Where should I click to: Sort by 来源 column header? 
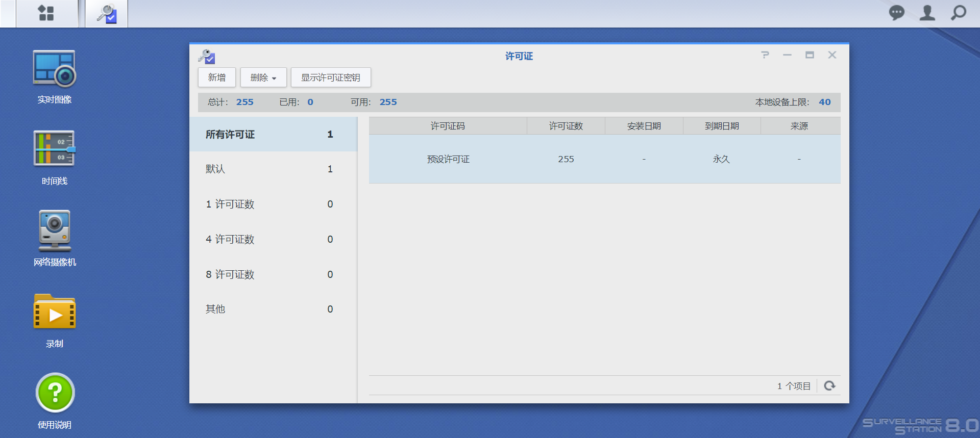pos(800,126)
